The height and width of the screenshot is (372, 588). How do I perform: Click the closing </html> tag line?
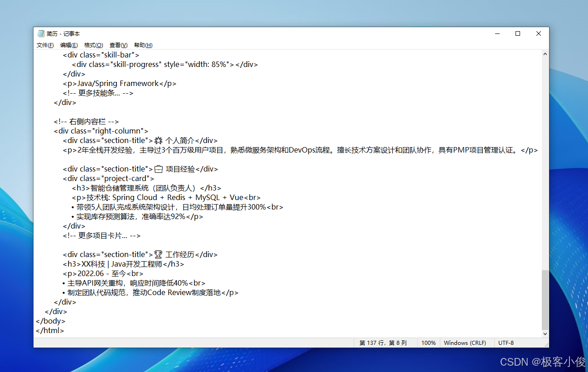(50, 330)
